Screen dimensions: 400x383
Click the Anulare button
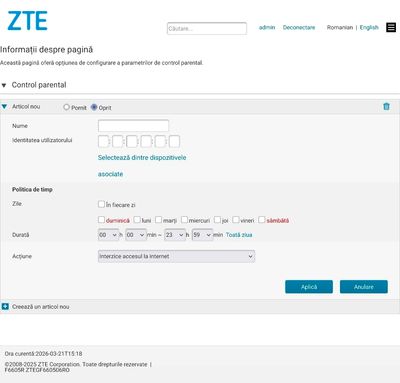(364, 287)
